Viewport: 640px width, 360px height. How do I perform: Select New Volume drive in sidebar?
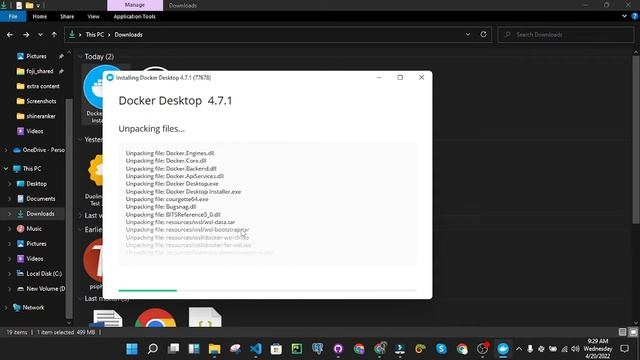tap(45, 289)
